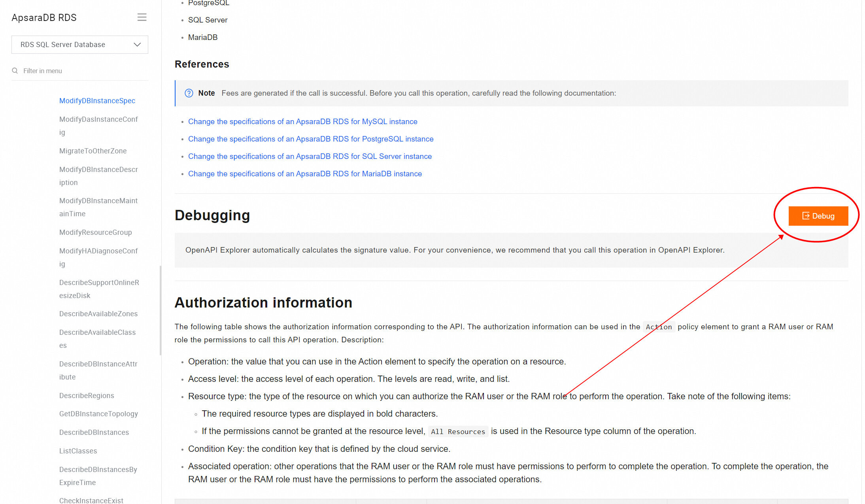Select ModifyDBInstanceSpec in sidebar menu
The height and width of the screenshot is (504, 865).
pos(97,101)
